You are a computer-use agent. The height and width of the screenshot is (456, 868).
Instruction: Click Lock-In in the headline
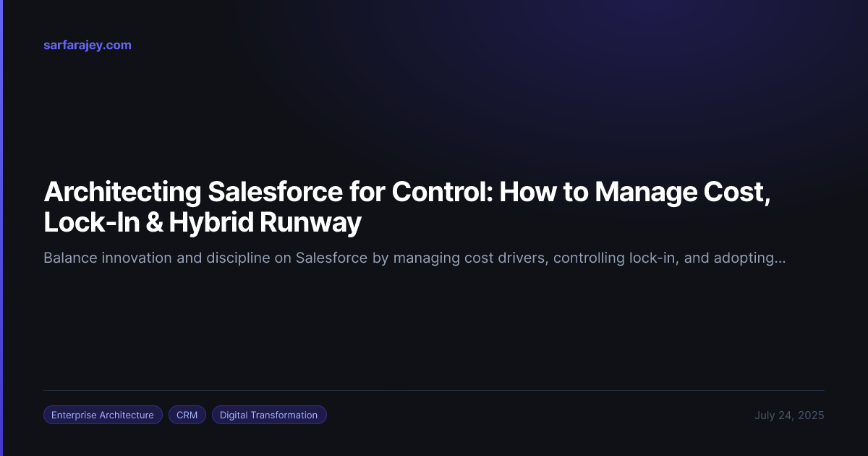(x=91, y=224)
